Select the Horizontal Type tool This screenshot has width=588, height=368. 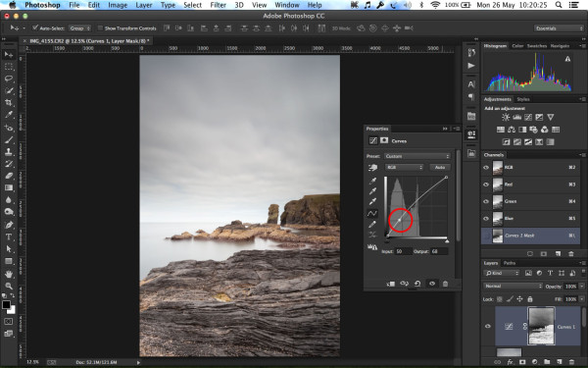click(8, 237)
